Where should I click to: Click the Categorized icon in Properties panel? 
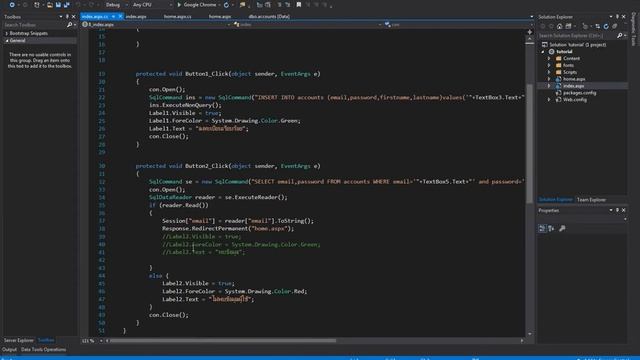(x=542, y=229)
